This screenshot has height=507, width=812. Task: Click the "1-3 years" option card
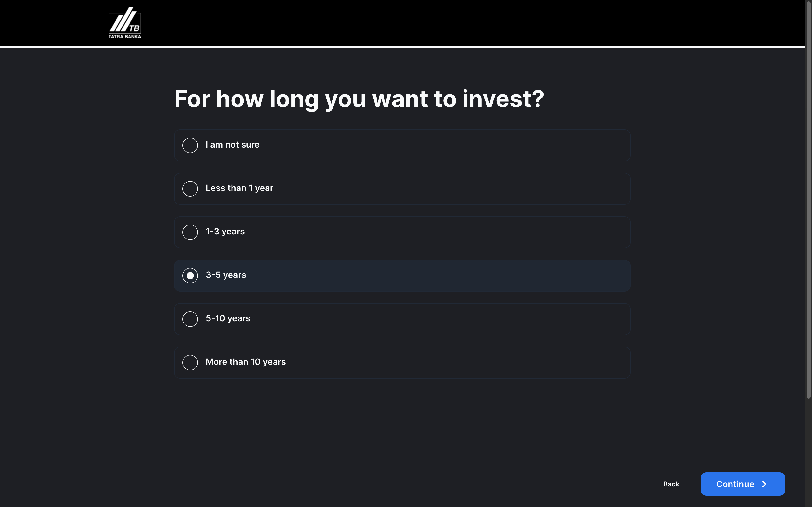coord(402,232)
